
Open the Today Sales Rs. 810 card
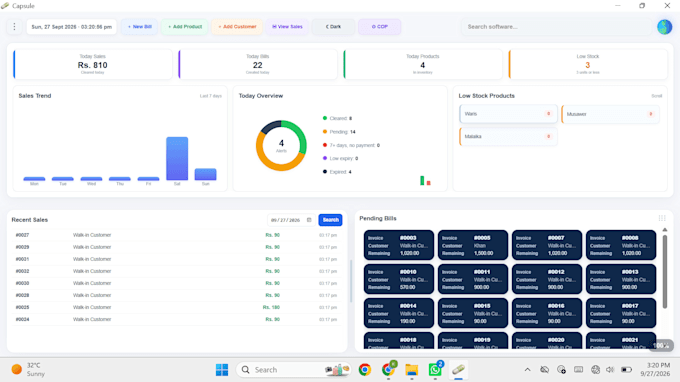point(92,64)
